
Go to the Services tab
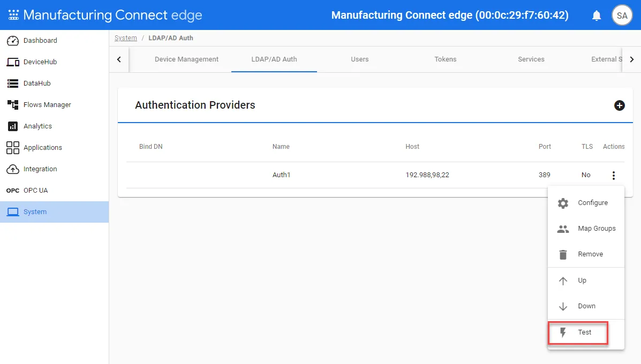(531, 59)
